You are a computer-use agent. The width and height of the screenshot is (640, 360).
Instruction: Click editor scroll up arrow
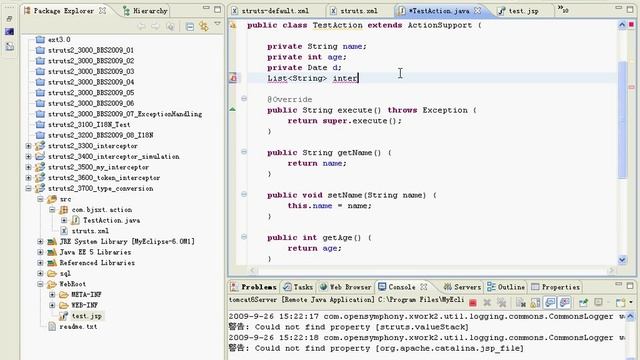point(622,25)
